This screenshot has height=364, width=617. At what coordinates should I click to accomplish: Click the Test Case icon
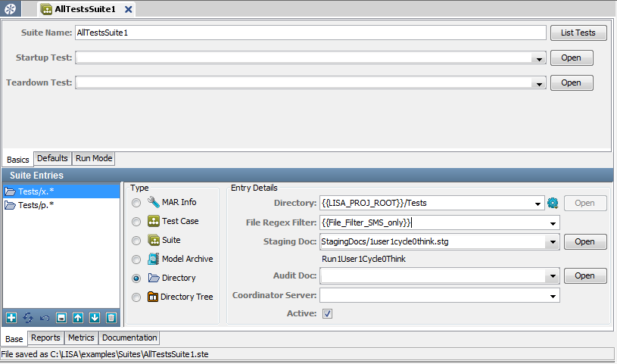pos(154,221)
